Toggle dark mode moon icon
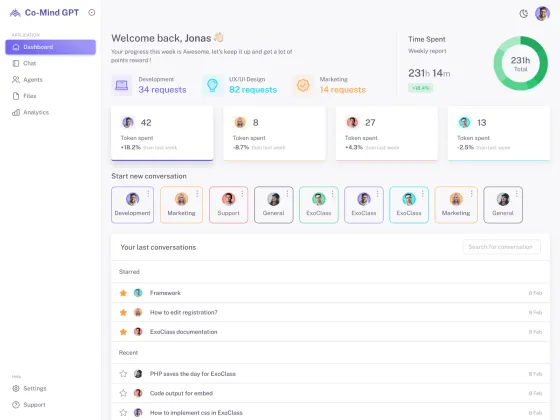 [x=524, y=14]
